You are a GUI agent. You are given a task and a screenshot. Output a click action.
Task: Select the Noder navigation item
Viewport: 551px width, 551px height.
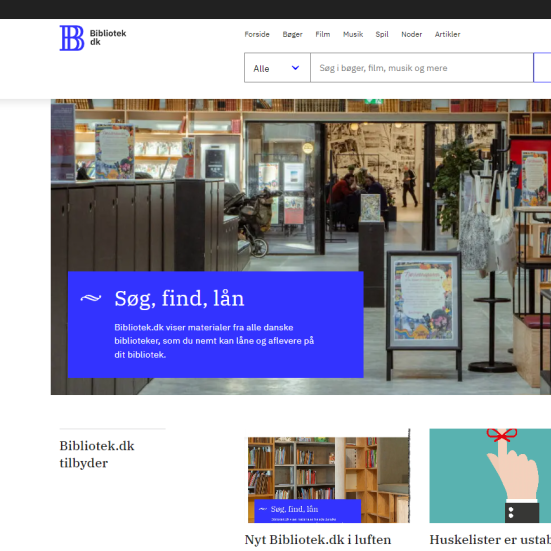(411, 34)
